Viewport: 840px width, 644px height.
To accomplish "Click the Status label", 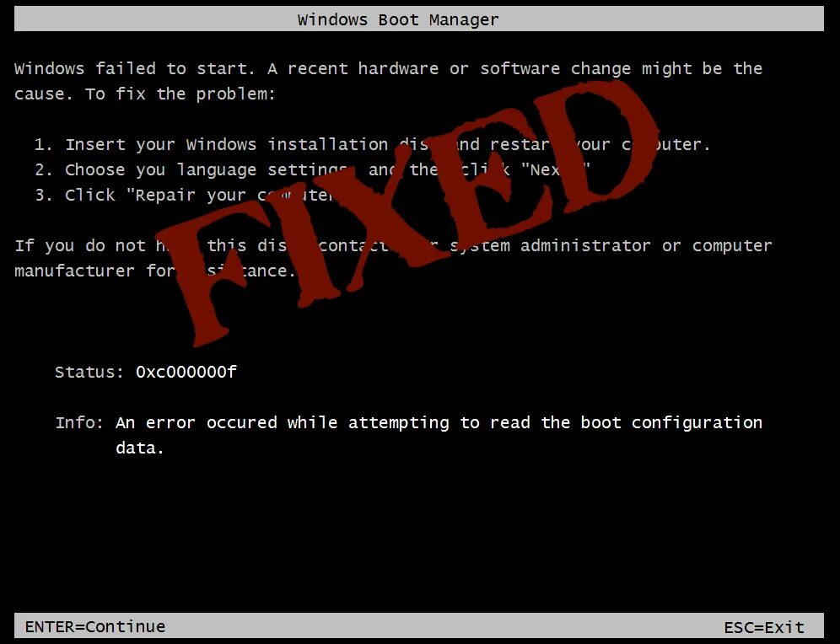I will [x=89, y=372].
